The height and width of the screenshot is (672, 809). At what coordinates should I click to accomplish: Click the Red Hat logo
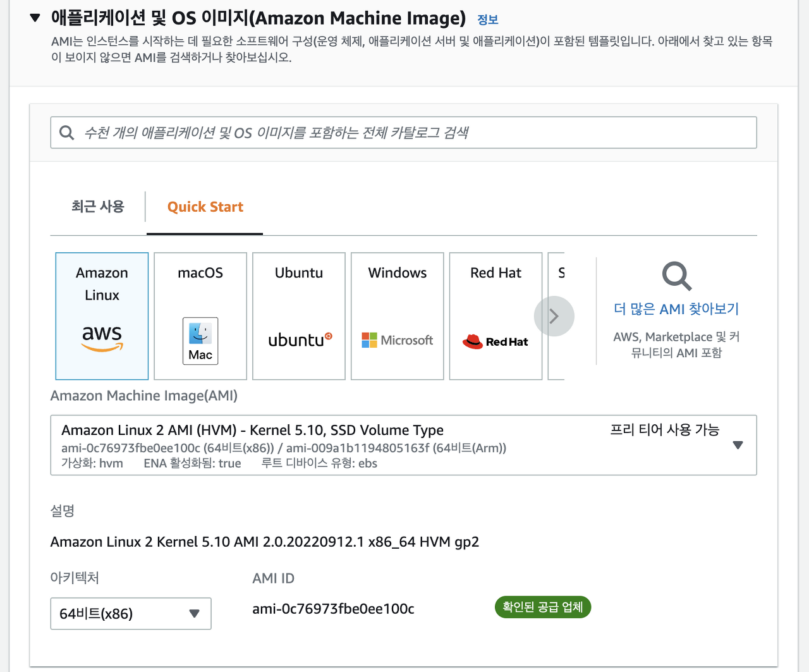tap(495, 341)
